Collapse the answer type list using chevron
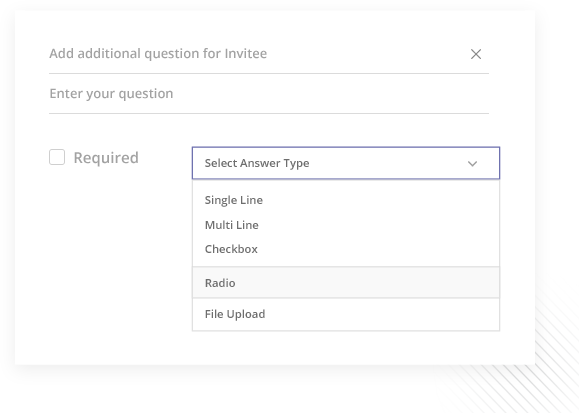The width and height of the screenshot is (579, 413). pos(473,164)
